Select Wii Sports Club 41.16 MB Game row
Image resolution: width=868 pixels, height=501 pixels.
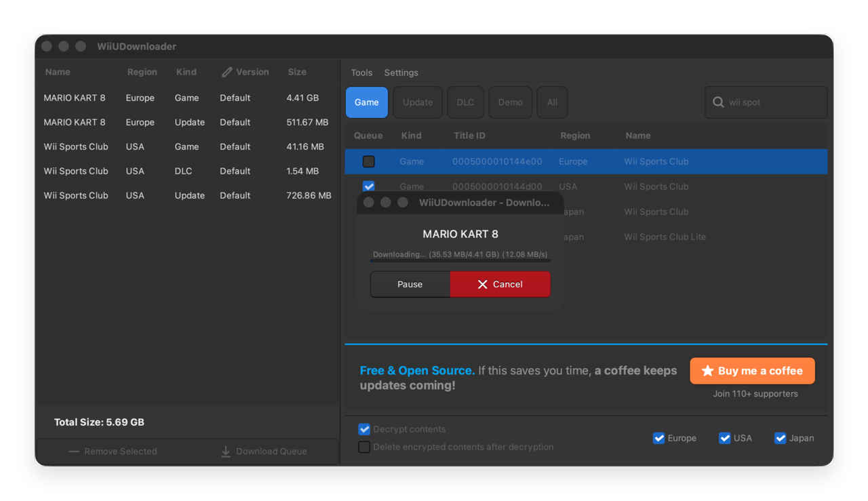click(x=188, y=146)
